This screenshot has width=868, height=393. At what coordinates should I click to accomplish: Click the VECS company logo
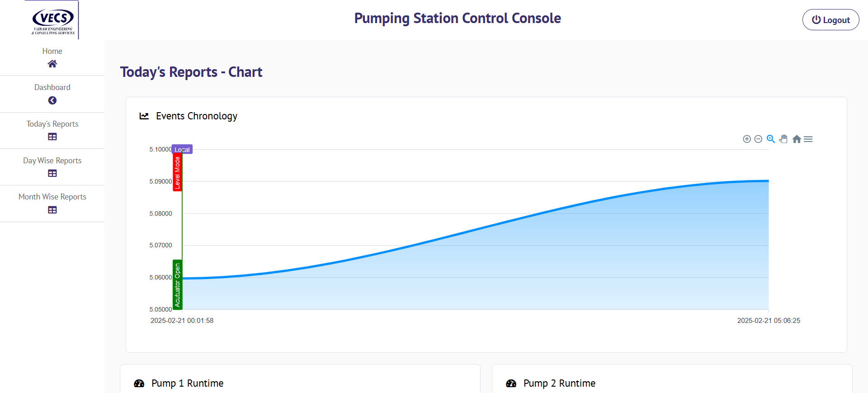[x=53, y=21]
